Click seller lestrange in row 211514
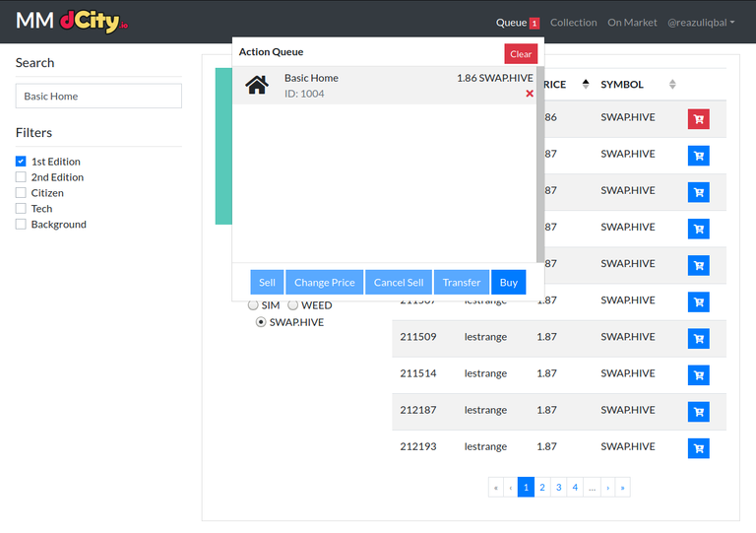The width and height of the screenshot is (756, 533). point(485,373)
